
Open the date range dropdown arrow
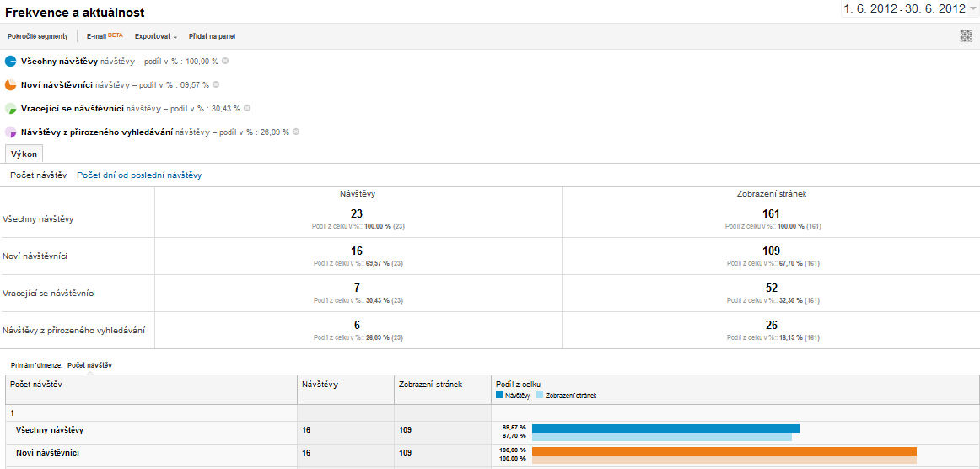tap(972, 8)
